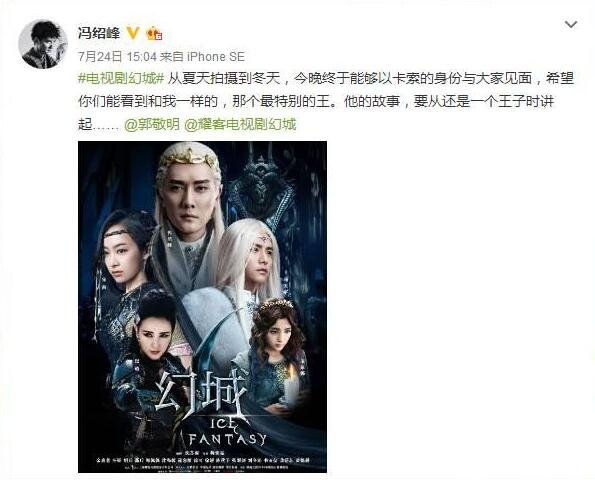
Task: Open the @耀客电视剧幻城 mention
Action: click(240, 124)
